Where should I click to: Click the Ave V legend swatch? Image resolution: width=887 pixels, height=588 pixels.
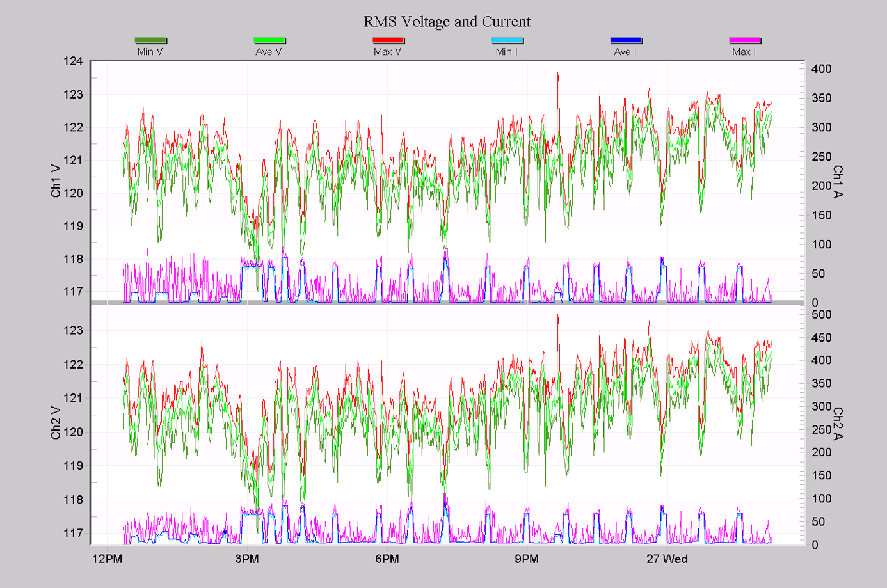coord(269,40)
